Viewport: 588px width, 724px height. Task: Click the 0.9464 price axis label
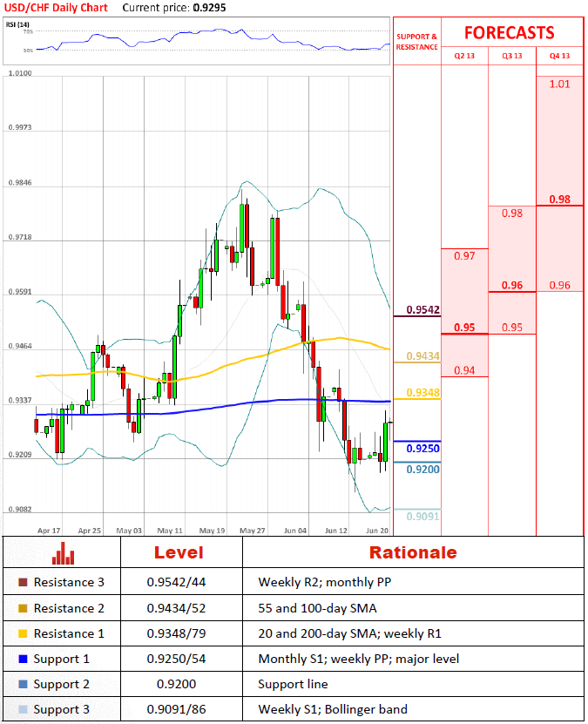(x=20, y=346)
